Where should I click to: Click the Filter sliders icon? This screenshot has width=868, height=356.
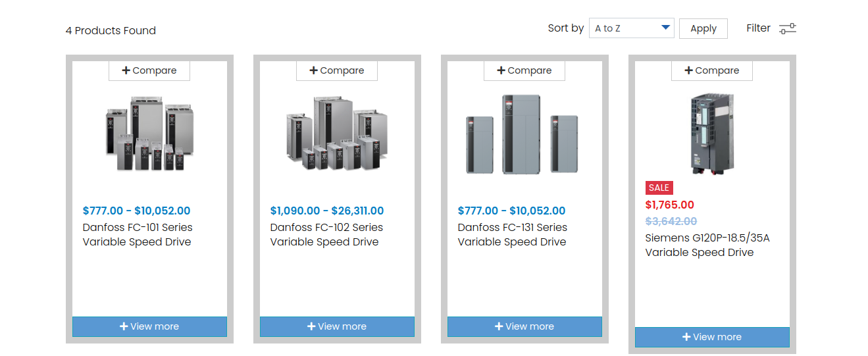[787, 28]
